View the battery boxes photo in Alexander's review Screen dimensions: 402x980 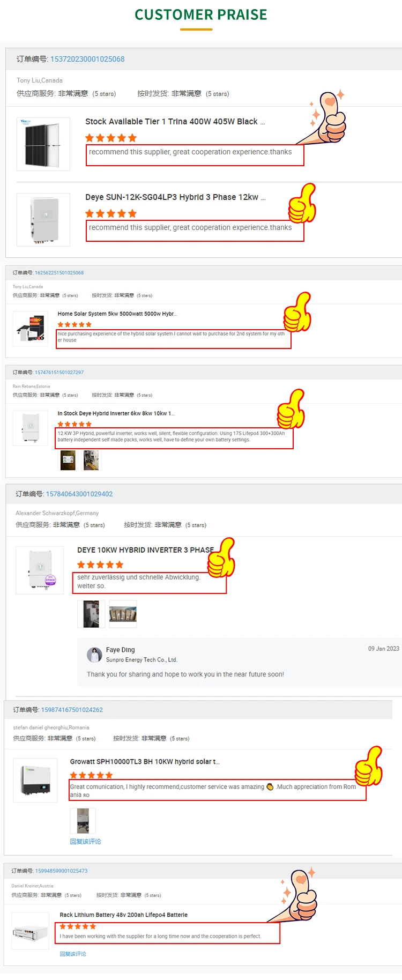[123, 614]
